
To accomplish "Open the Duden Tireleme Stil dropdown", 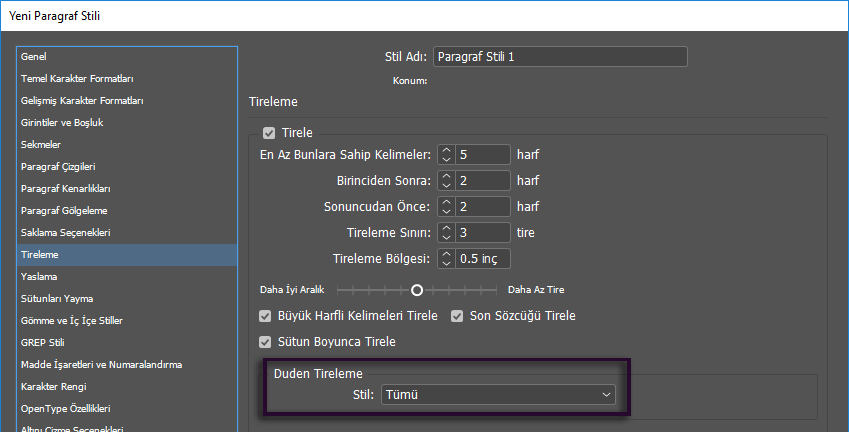I will pos(498,395).
